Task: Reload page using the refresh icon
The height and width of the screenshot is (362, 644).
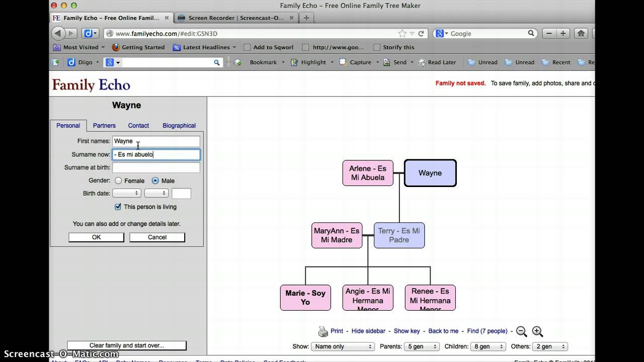Action: click(421, 33)
